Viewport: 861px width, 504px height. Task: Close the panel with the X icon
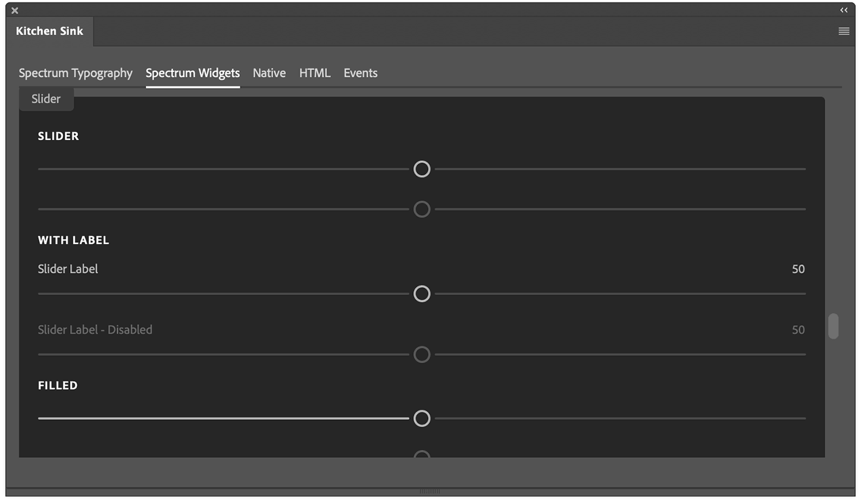[15, 10]
